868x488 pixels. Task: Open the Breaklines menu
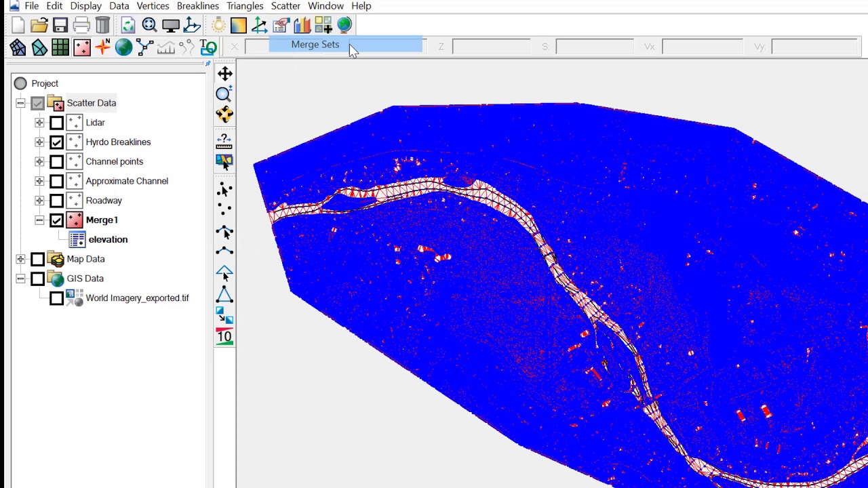click(198, 6)
